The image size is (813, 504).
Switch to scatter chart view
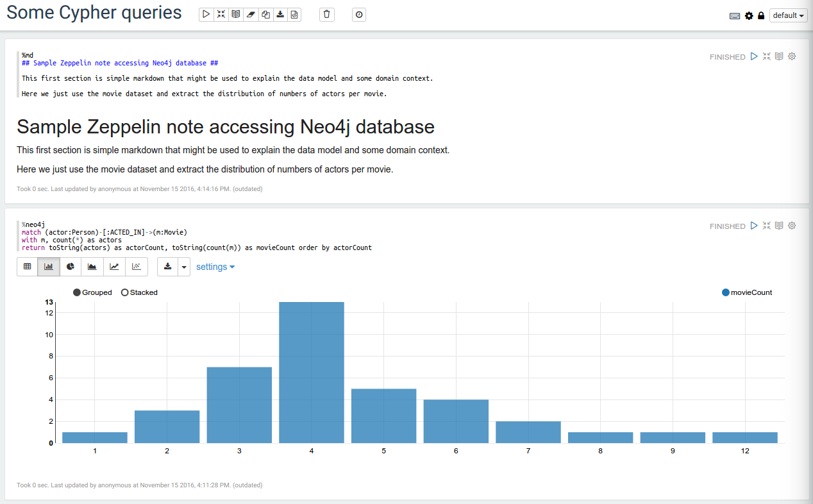[x=137, y=267]
